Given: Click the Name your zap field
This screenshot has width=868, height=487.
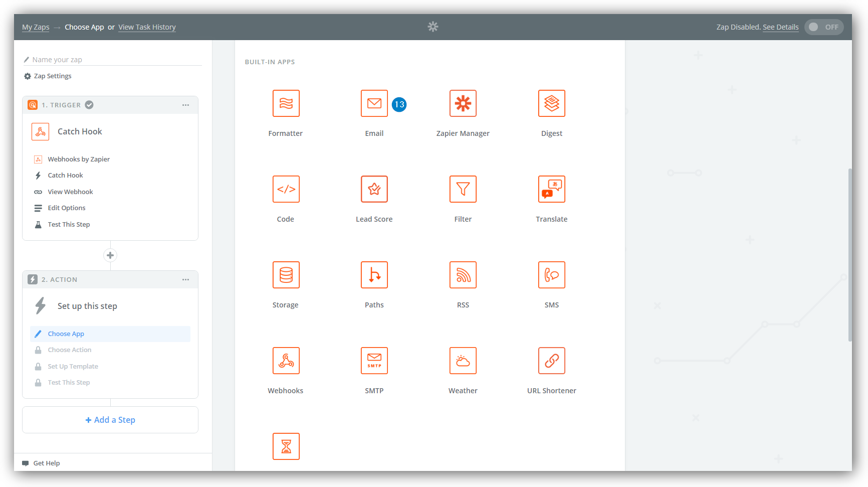Looking at the screenshot, I should [113, 60].
